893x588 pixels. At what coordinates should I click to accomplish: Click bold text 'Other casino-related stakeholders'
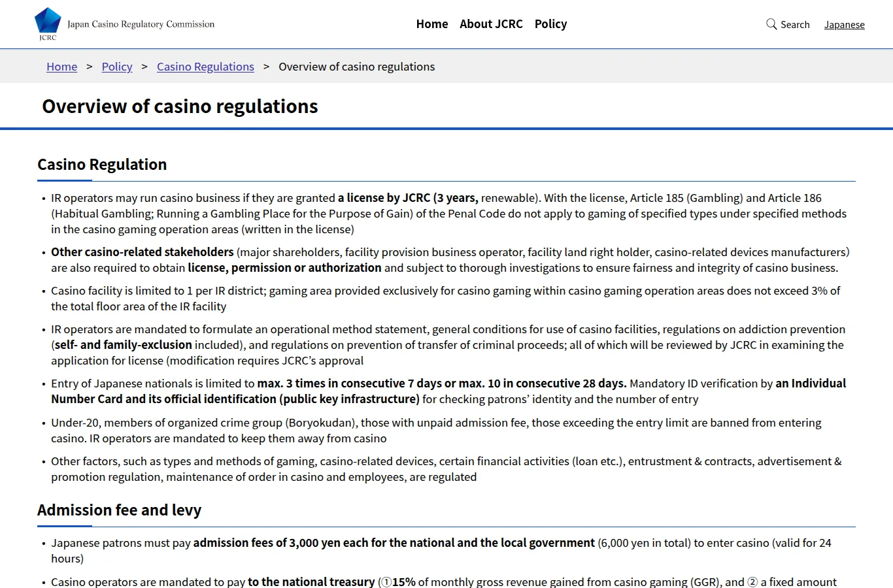pos(143,252)
